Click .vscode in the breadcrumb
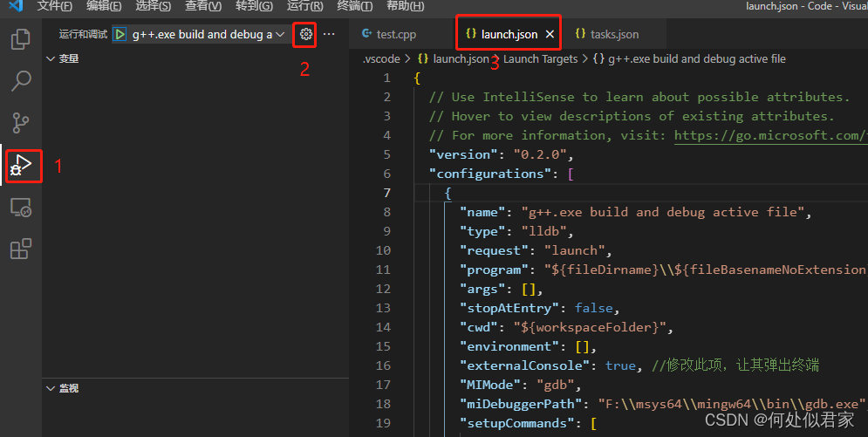Viewport: 868px width, 437px height. click(x=381, y=58)
